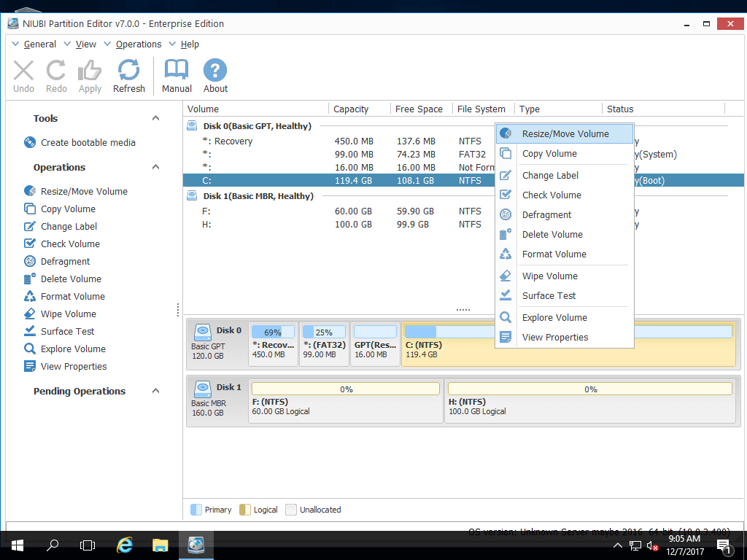This screenshot has height=560, width=747.
Task: Open the Action Center notification icon
Action: (724, 546)
